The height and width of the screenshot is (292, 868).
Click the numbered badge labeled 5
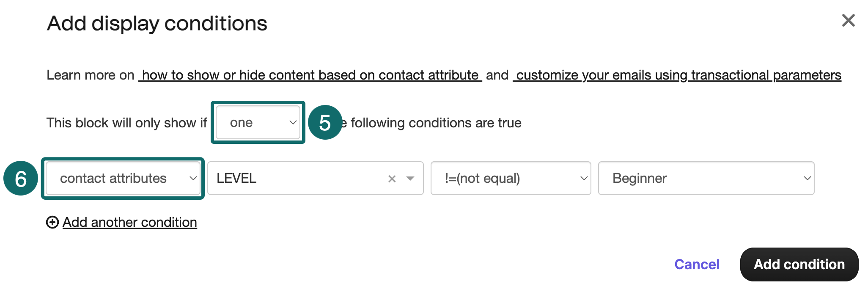(x=326, y=122)
